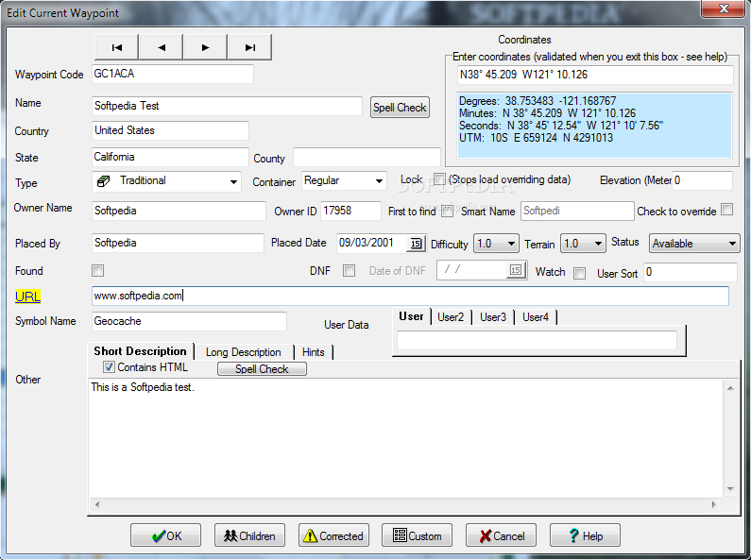The image size is (751, 560).
Task: Open the Children waypoints dialog
Action: click(x=249, y=535)
